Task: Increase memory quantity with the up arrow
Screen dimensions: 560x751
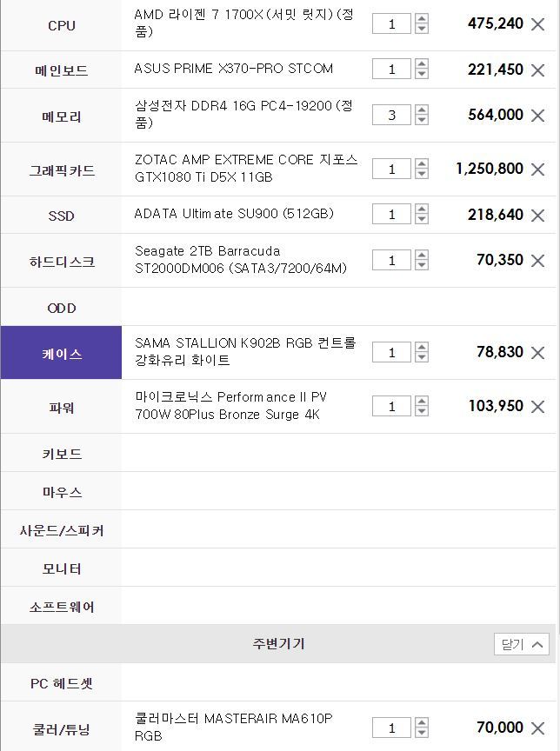Action: (422, 110)
